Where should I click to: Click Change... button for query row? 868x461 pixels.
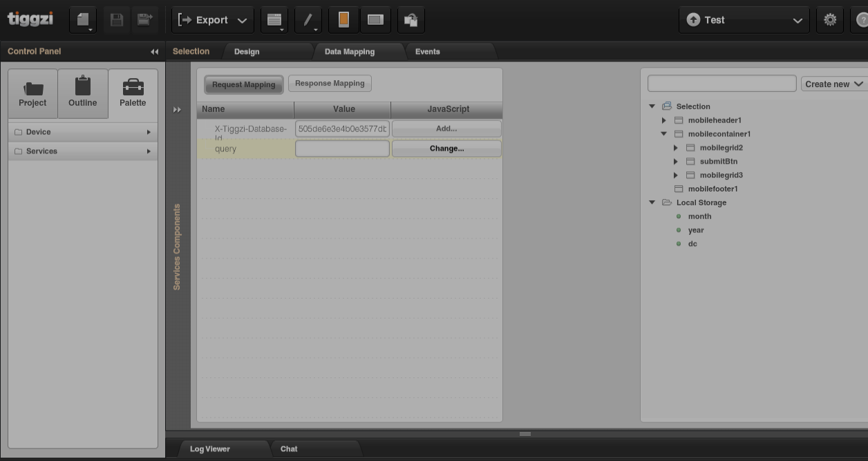point(446,149)
